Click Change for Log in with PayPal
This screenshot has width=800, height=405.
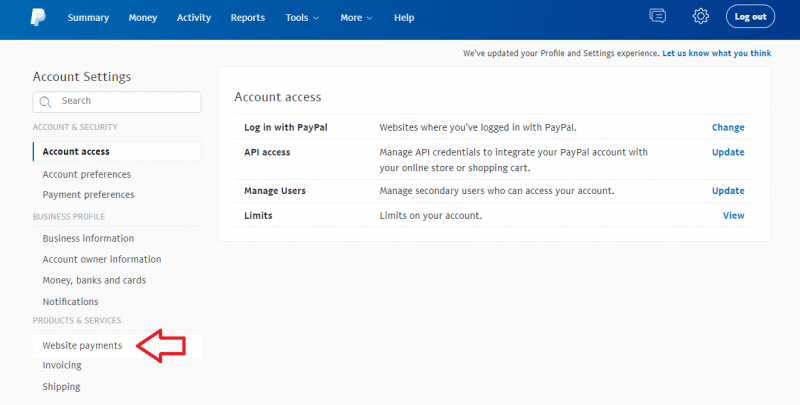728,128
